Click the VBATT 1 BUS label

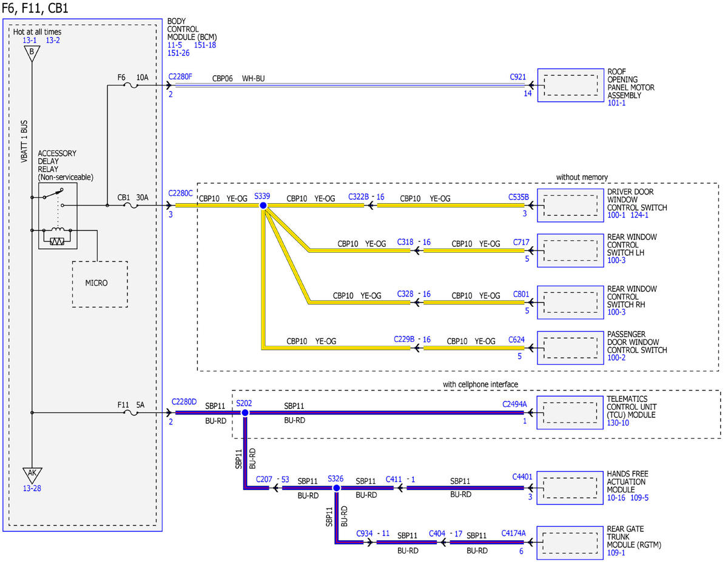[x=24, y=141]
